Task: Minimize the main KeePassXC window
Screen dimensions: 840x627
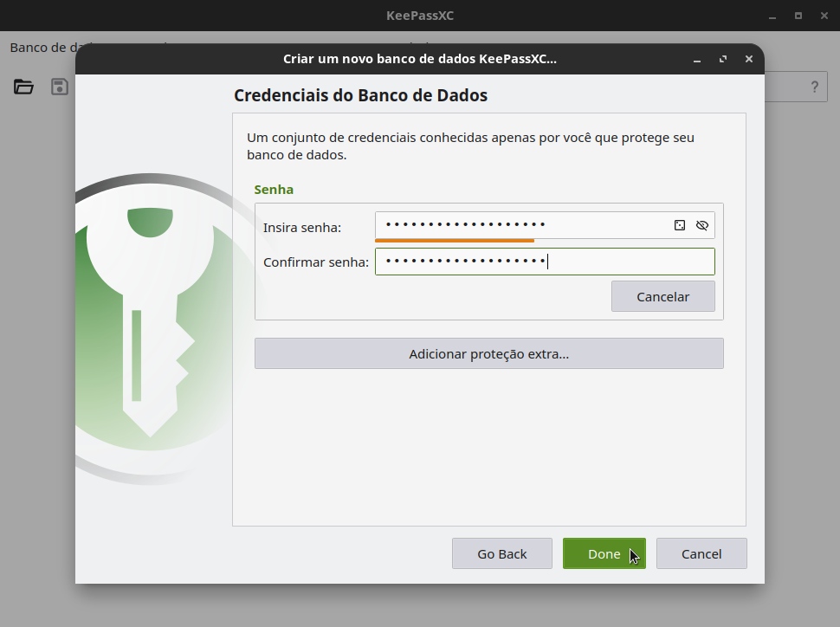Action: point(772,16)
